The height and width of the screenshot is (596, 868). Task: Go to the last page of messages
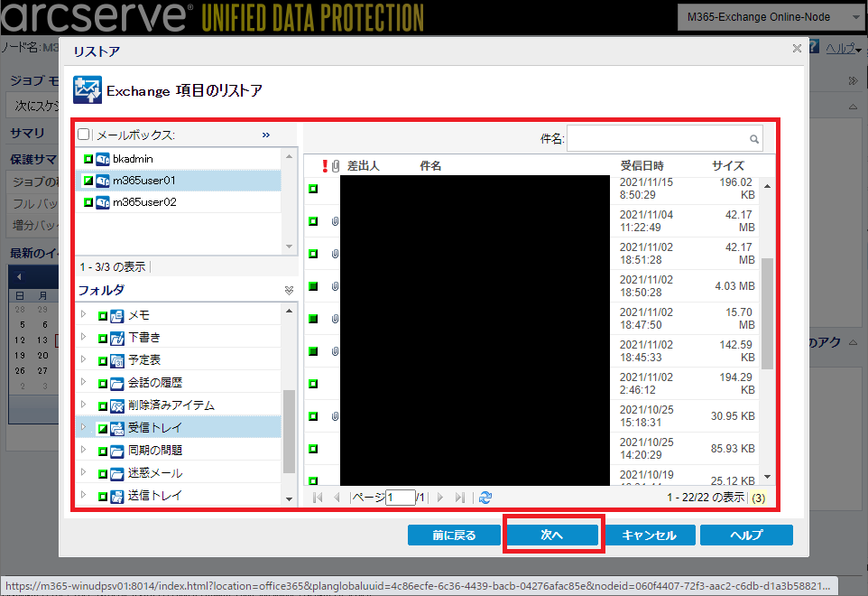(459, 498)
